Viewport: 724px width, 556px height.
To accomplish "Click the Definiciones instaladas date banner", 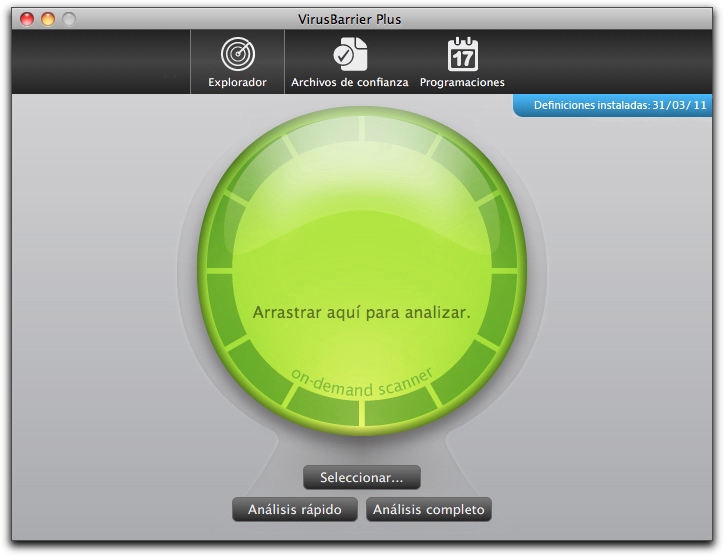I will 613,105.
